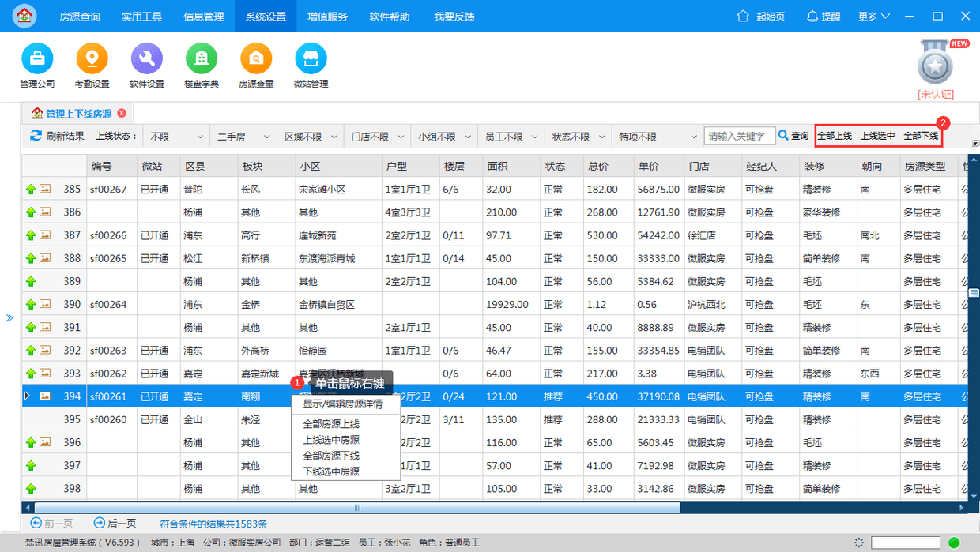Screen dimensions: 980x552
Task: Click the empty field in status bar
Action: click(905, 543)
